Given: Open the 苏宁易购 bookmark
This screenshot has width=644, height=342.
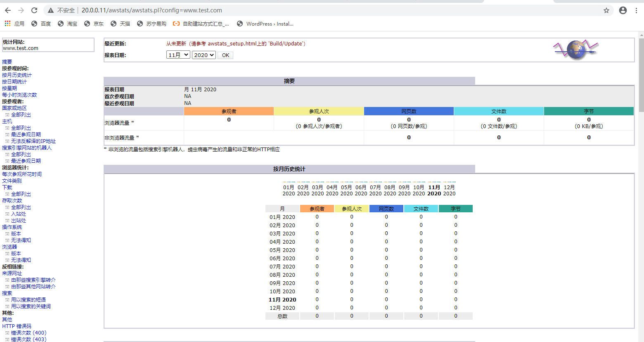Looking at the screenshot, I should point(152,24).
